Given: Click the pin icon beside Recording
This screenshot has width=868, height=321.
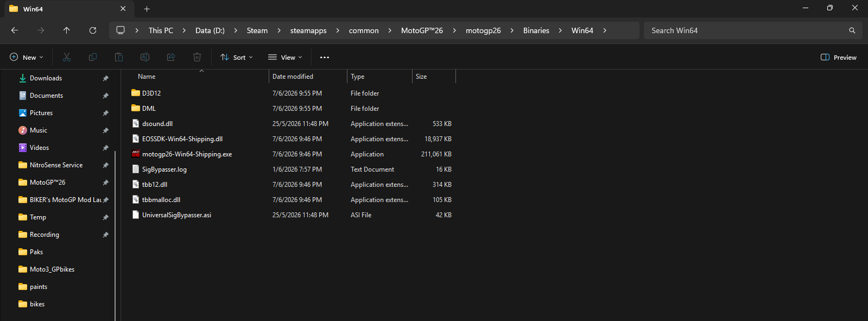Looking at the screenshot, I should point(105,235).
